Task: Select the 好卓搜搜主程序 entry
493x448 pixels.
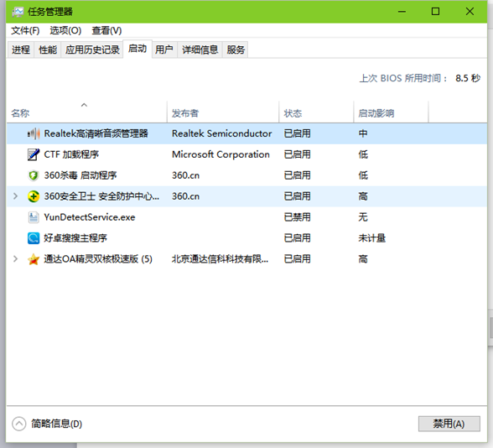Action: click(x=75, y=238)
